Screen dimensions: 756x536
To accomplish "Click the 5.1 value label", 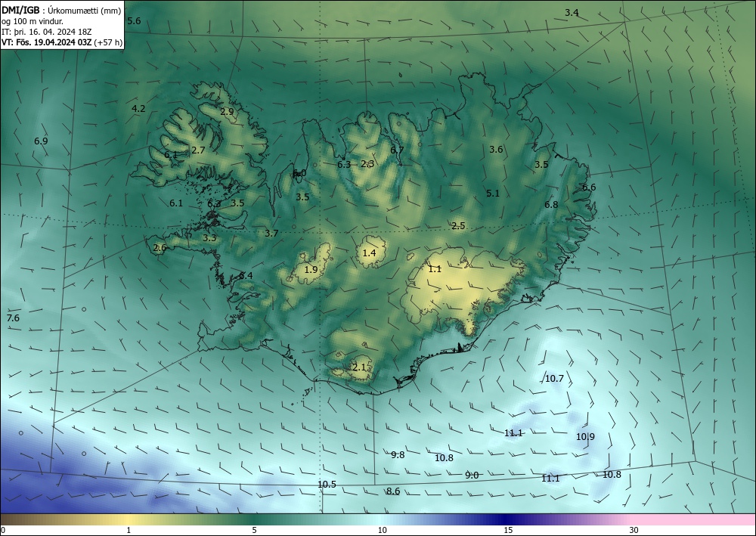I will 493,194.
